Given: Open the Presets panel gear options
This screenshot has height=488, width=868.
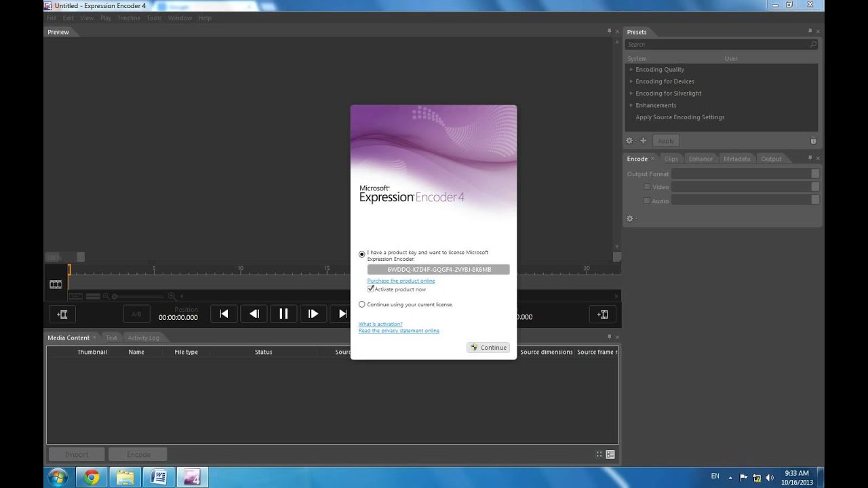Looking at the screenshot, I should (629, 140).
